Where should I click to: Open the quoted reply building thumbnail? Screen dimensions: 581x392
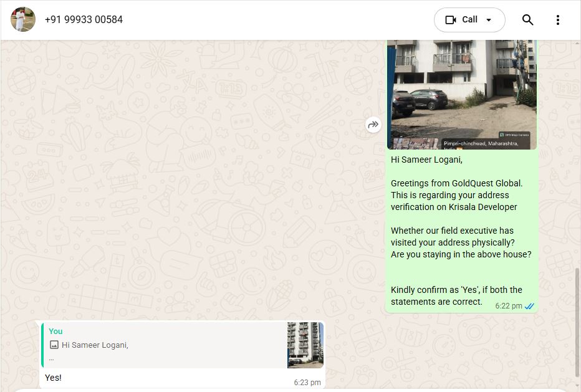[305, 345]
